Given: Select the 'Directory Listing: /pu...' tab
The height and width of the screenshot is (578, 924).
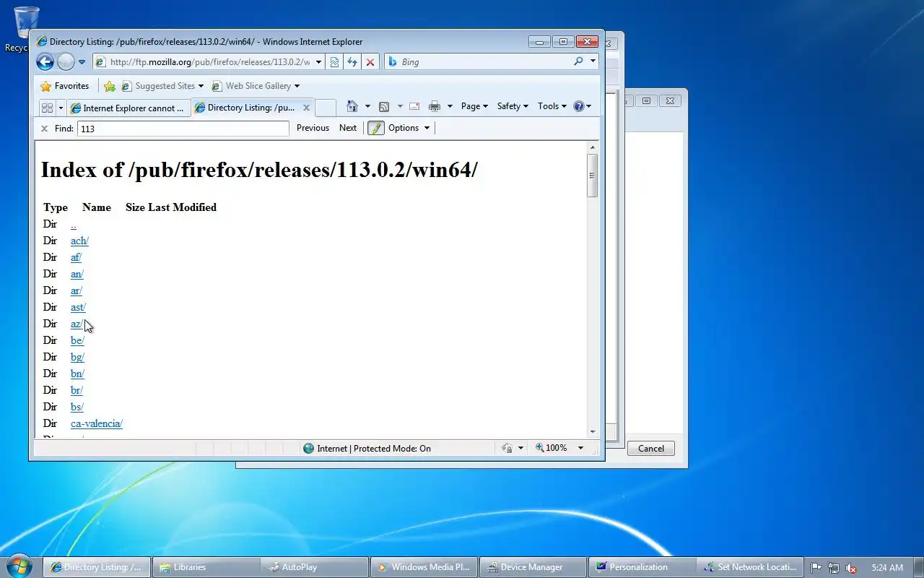Looking at the screenshot, I should 245,108.
